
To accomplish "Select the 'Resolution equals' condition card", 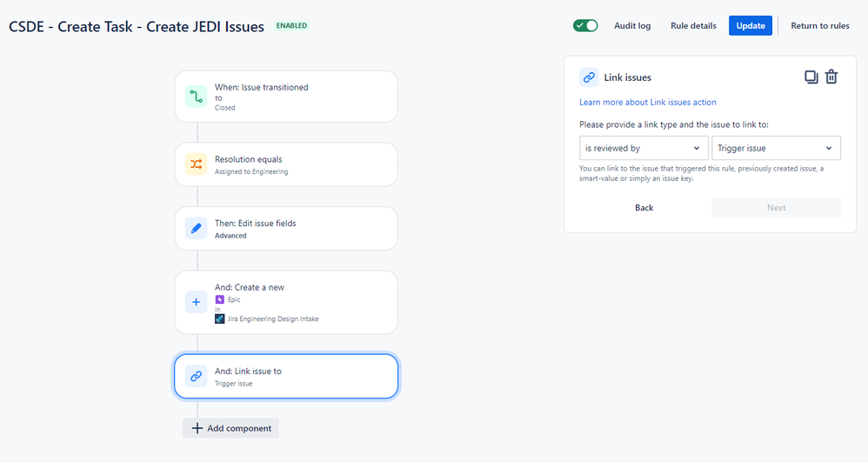I will pyautogui.click(x=286, y=164).
